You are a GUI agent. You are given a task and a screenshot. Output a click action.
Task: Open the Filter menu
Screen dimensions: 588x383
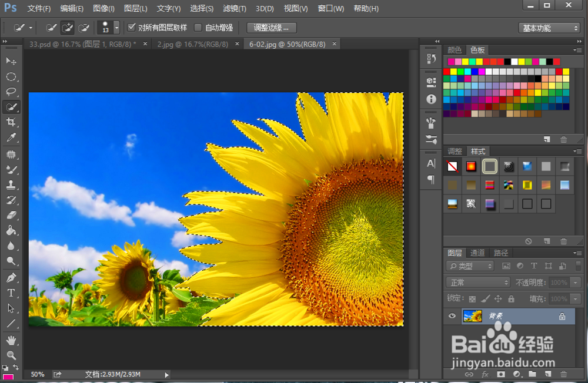[x=235, y=8]
